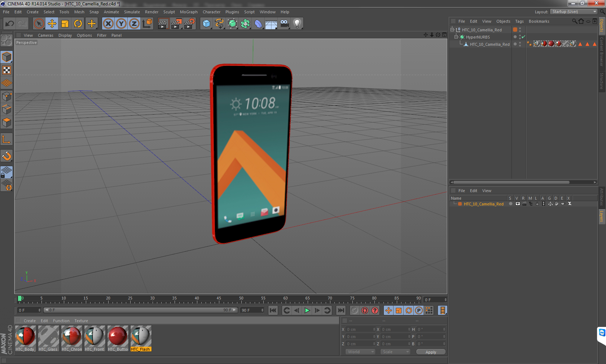This screenshot has width=606, height=364.
Task: Select the Move tool
Action: (52, 24)
